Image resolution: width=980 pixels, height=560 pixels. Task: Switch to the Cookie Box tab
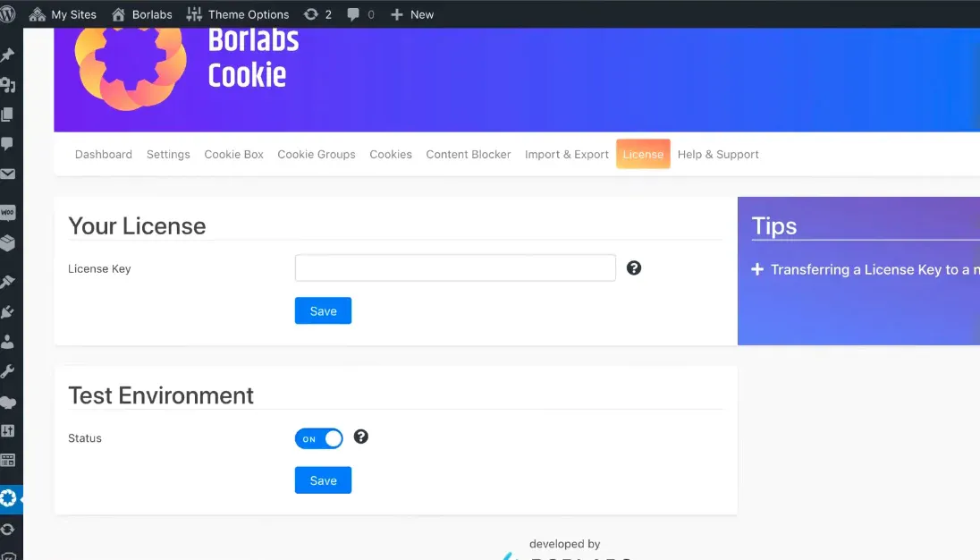click(x=233, y=154)
